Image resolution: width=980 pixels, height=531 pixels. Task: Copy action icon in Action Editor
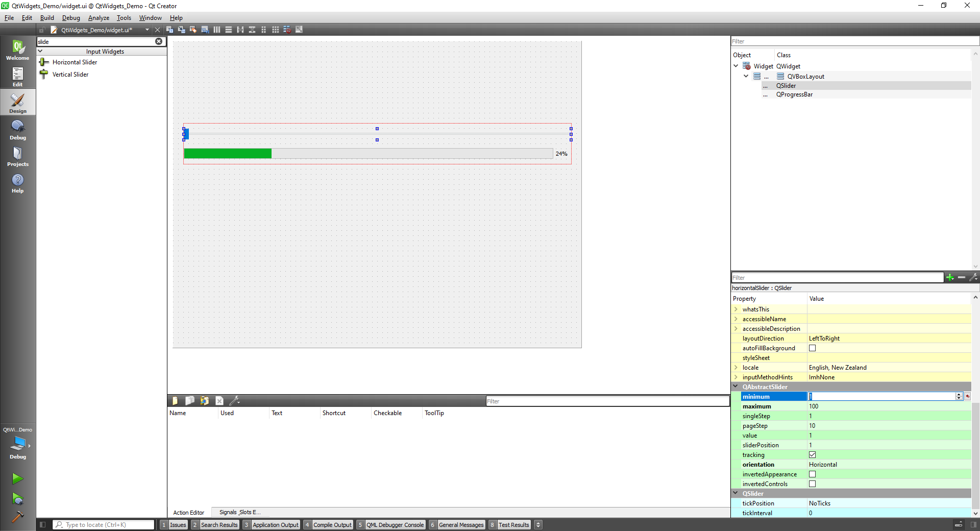(189, 401)
